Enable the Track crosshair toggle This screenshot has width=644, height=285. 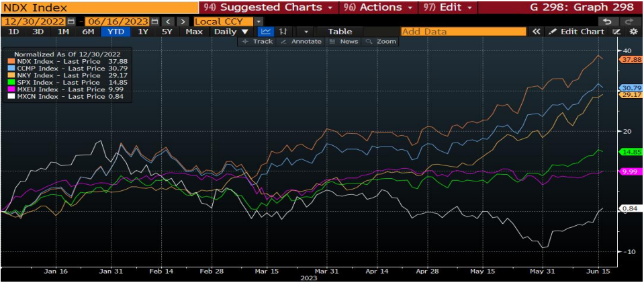tap(258, 42)
